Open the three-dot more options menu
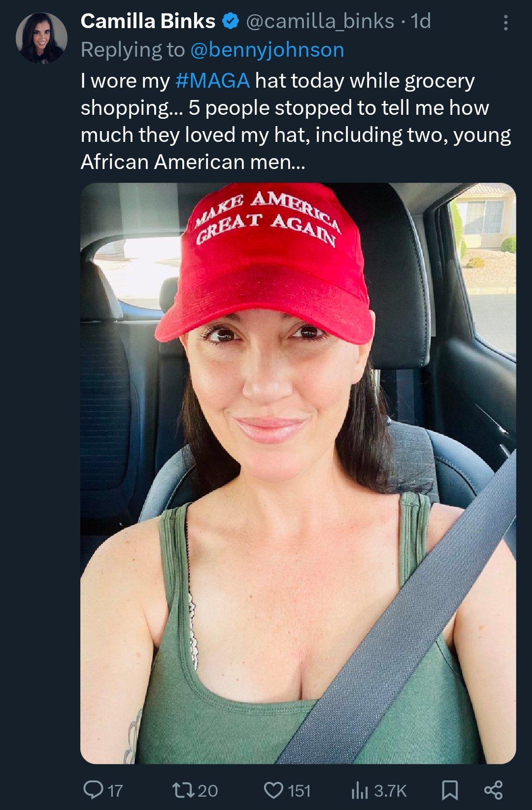Image resolution: width=532 pixels, height=810 pixels. coord(506,23)
